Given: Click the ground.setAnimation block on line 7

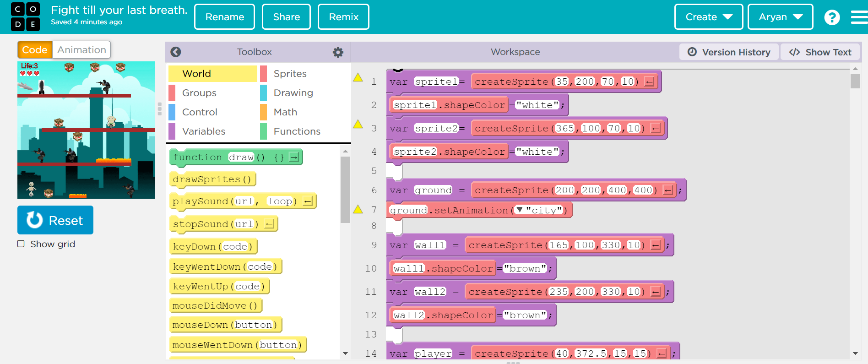Looking at the screenshot, I should point(479,210).
